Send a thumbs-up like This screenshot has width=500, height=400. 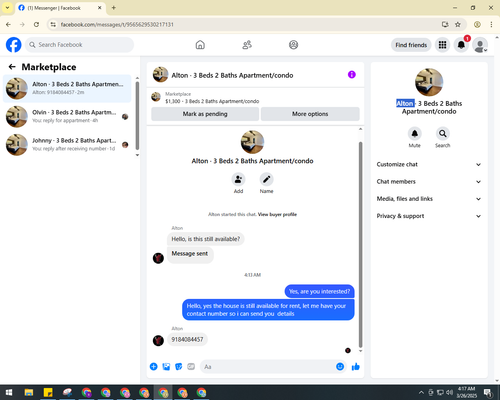tap(356, 367)
